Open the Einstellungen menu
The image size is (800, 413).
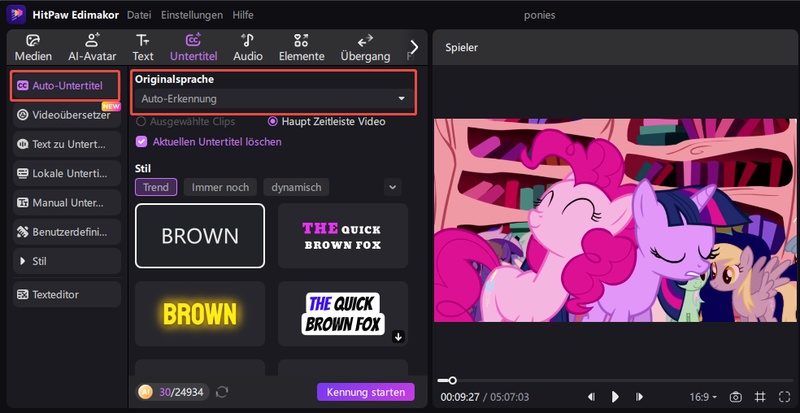[192, 15]
